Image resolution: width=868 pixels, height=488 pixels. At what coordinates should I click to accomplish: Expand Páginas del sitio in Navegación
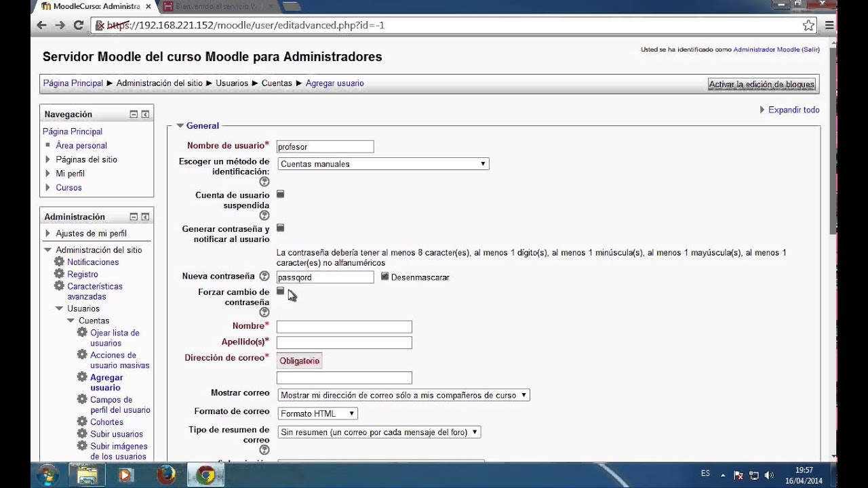pos(48,160)
